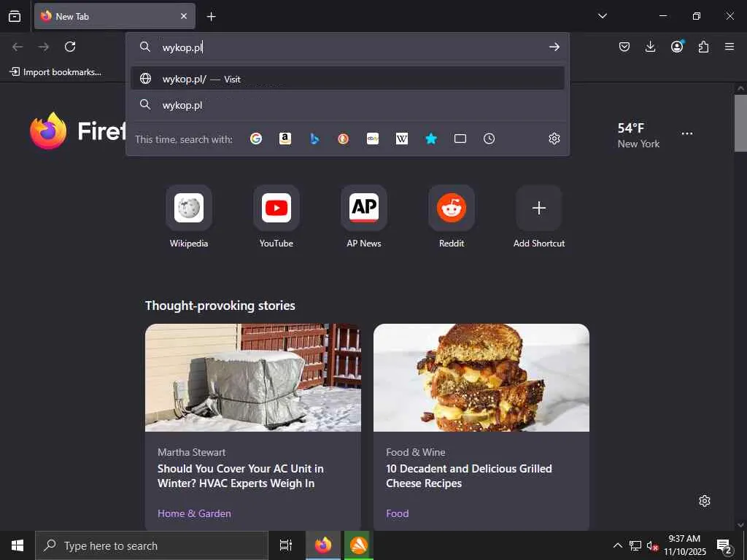Search open tabs with the tab icon
The width and height of the screenshot is (747, 560).
[x=460, y=139]
